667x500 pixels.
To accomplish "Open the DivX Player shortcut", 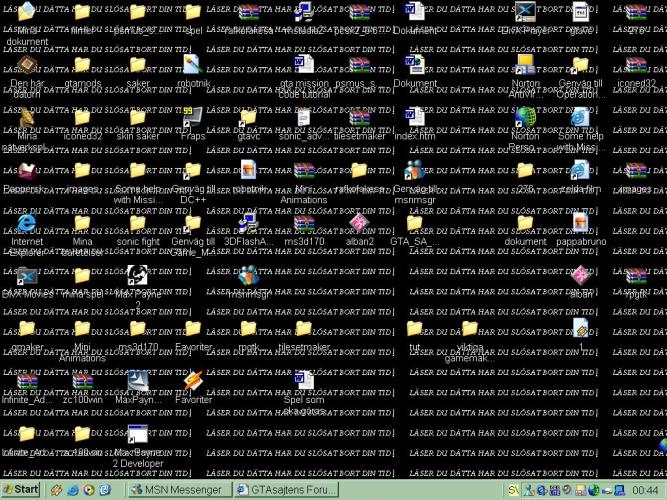I will 524,12.
